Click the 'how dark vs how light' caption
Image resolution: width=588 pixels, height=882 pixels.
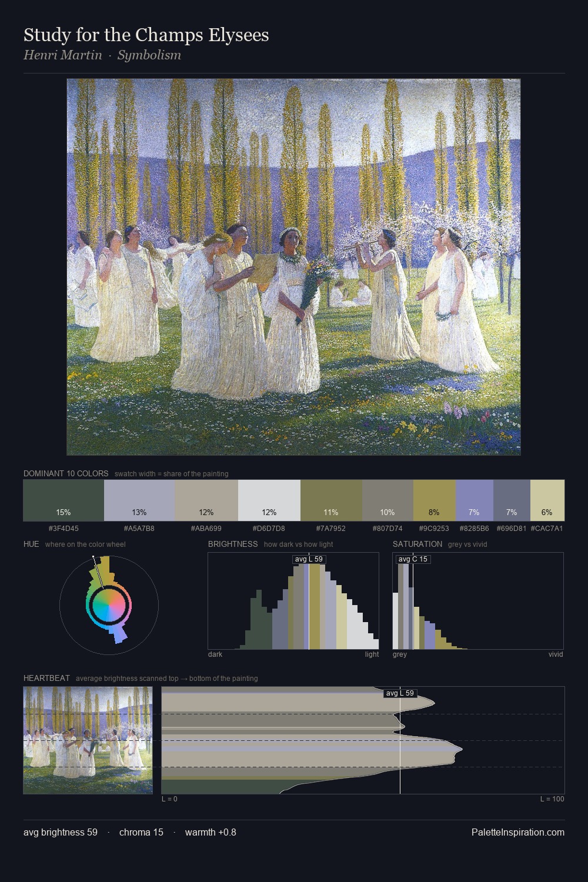click(x=299, y=544)
